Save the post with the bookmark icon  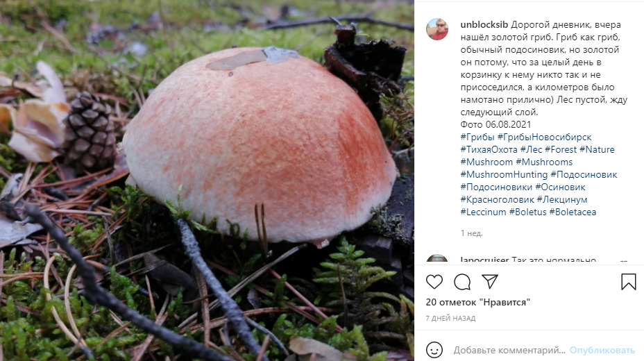click(629, 282)
